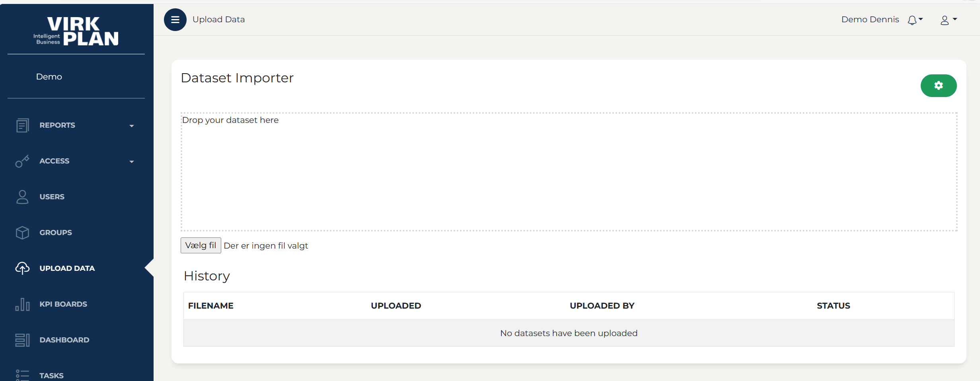The height and width of the screenshot is (381, 980).
Task: Click the "Vælg fil" file chooser button
Action: [x=201, y=245]
